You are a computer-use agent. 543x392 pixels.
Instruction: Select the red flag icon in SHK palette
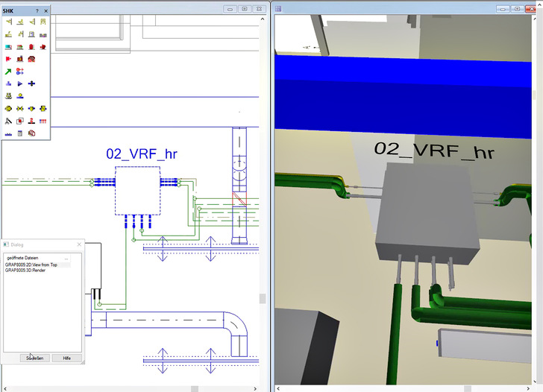pyautogui.click(x=8, y=59)
